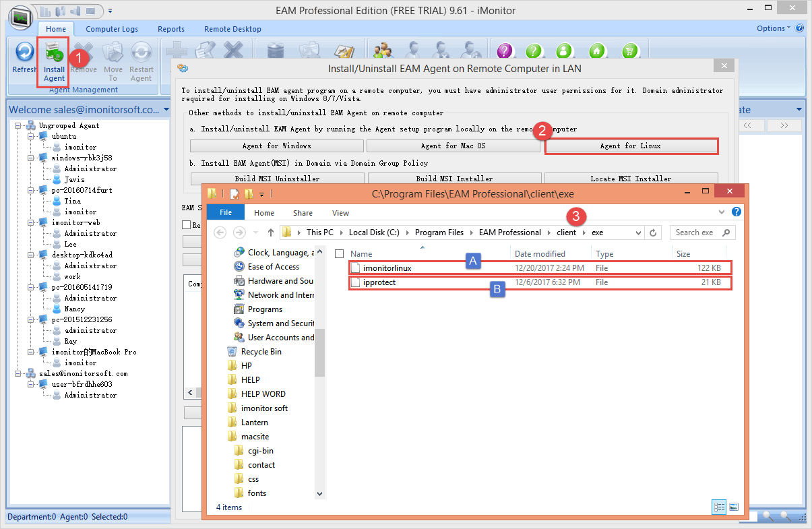Image resolution: width=812 pixels, height=529 pixels.
Task: Open the Remote Desktop tab
Action: point(232,29)
